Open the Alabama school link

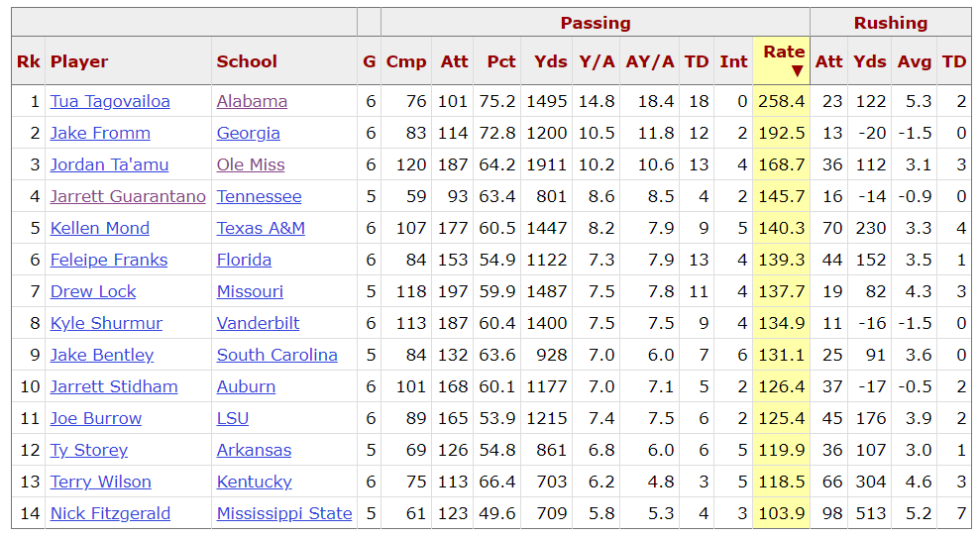click(252, 101)
